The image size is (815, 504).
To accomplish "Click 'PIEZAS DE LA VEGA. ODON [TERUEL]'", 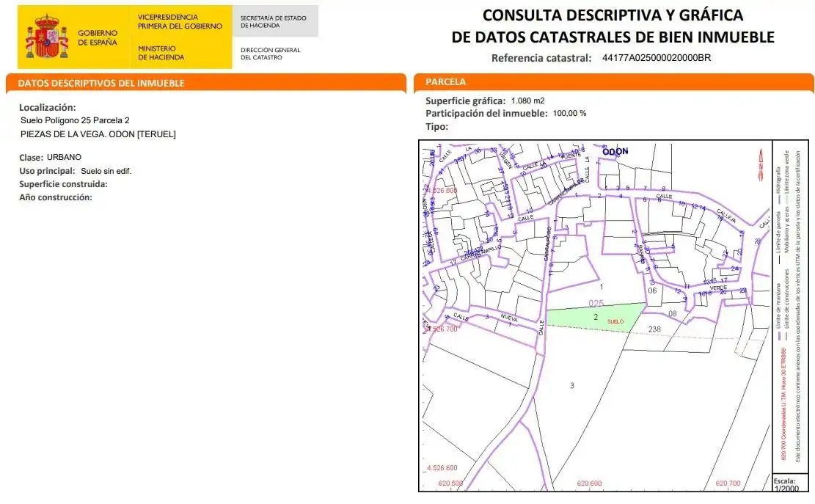I will 98,134.
